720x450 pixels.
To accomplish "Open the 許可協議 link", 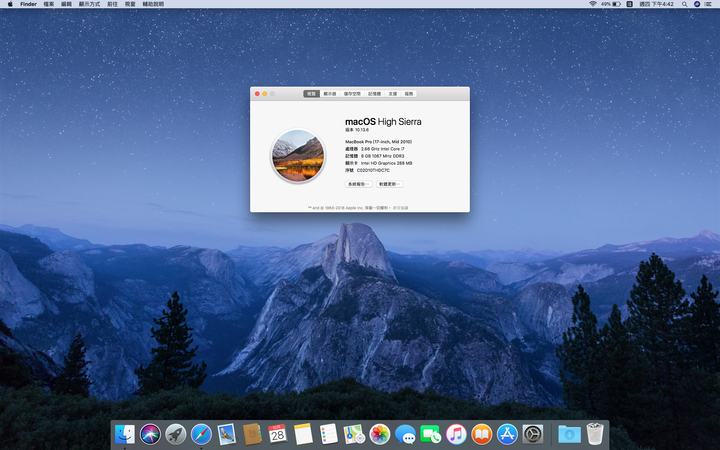I will click(400, 208).
